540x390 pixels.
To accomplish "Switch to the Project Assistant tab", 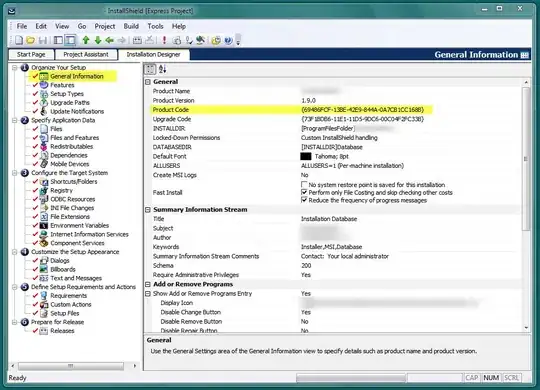I will pyautogui.click(x=86, y=54).
